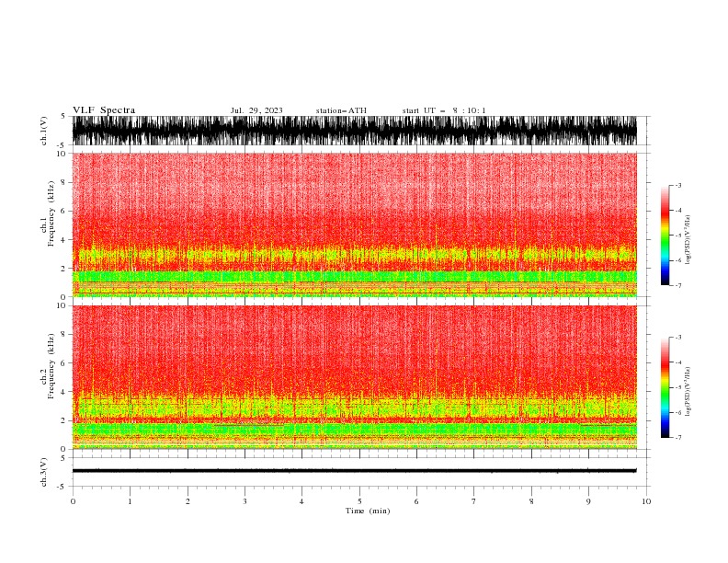Click the log(PSD) label of ch.1 colorbar
This screenshot has width=728, height=563.
(x=688, y=240)
